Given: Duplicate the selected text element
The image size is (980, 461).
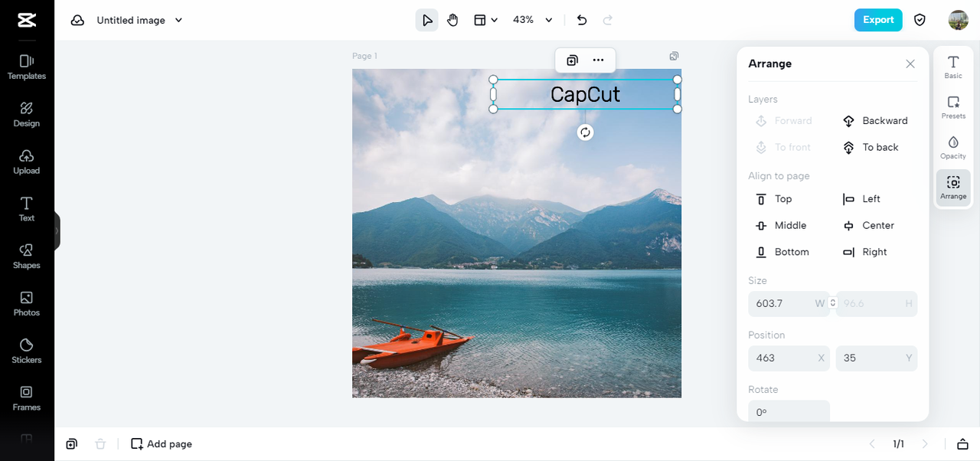Looking at the screenshot, I should [572, 60].
